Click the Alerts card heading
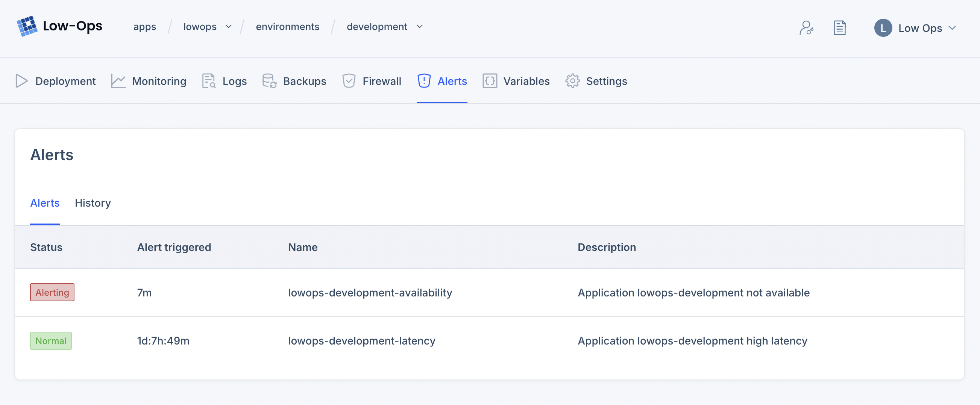980x405 pixels. tap(52, 155)
